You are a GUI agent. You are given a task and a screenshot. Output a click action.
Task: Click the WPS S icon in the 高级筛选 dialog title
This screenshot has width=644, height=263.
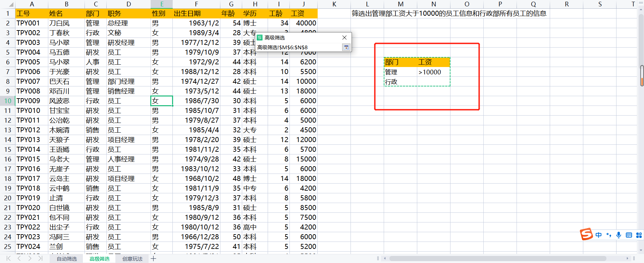[x=260, y=38]
